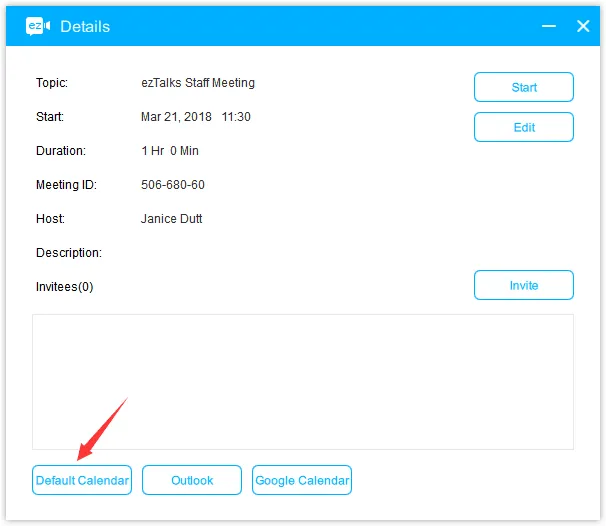Close the Details window
The image size is (606, 526).
pos(583,26)
